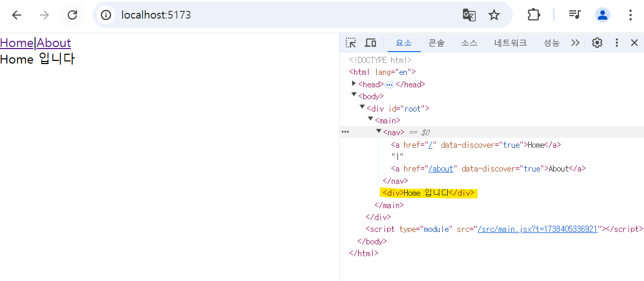Select the closing </body> tag row
Screen dimensions: 644x281
pos(372,241)
